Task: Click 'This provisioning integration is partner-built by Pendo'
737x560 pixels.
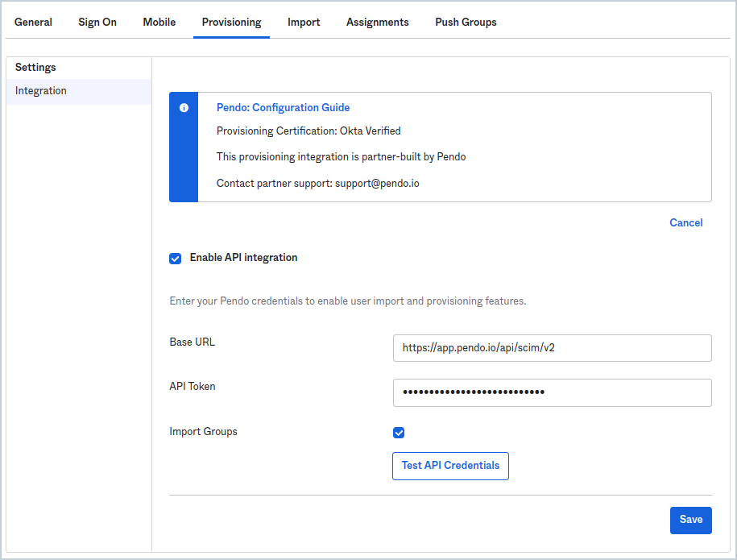Action: coord(341,157)
